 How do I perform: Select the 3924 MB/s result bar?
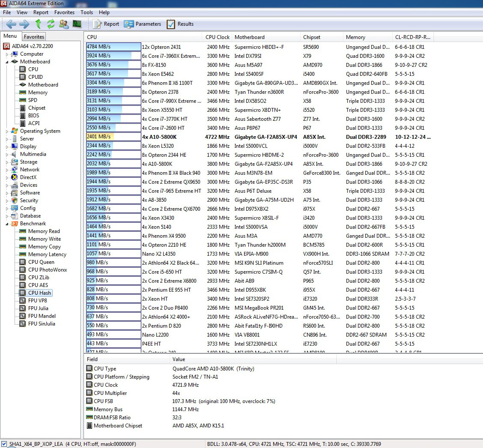[113, 55]
